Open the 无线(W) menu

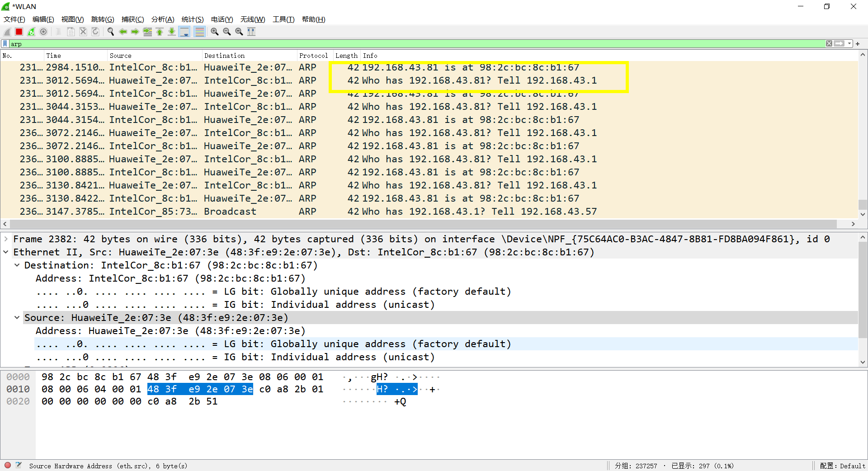point(253,19)
